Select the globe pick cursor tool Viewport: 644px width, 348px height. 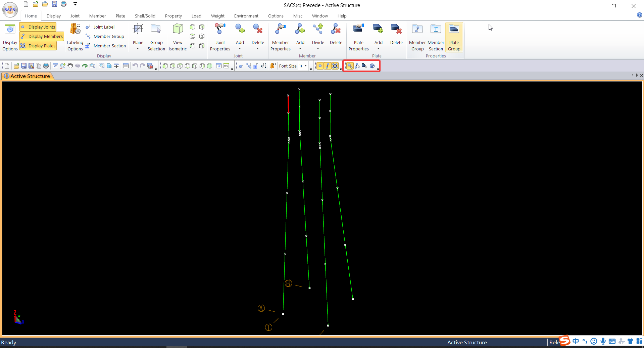(372, 66)
